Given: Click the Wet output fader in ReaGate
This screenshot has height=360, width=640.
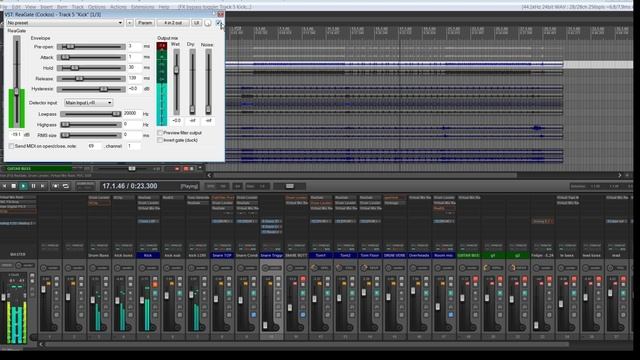Looking at the screenshot, I should (176, 82).
